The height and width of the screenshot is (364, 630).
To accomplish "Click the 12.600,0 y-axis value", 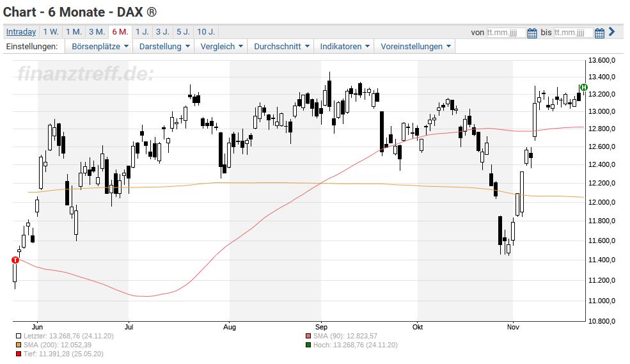I will pos(601,146).
